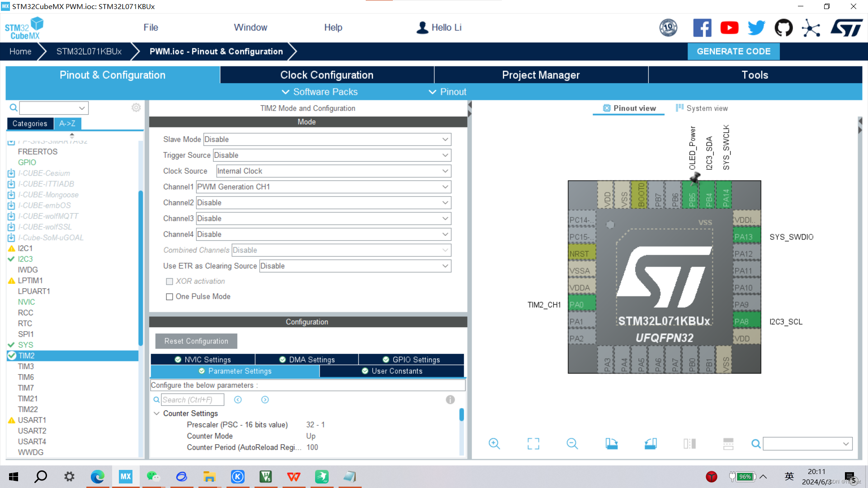
Task: Click the Reset Configuration button
Action: [196, 340]
